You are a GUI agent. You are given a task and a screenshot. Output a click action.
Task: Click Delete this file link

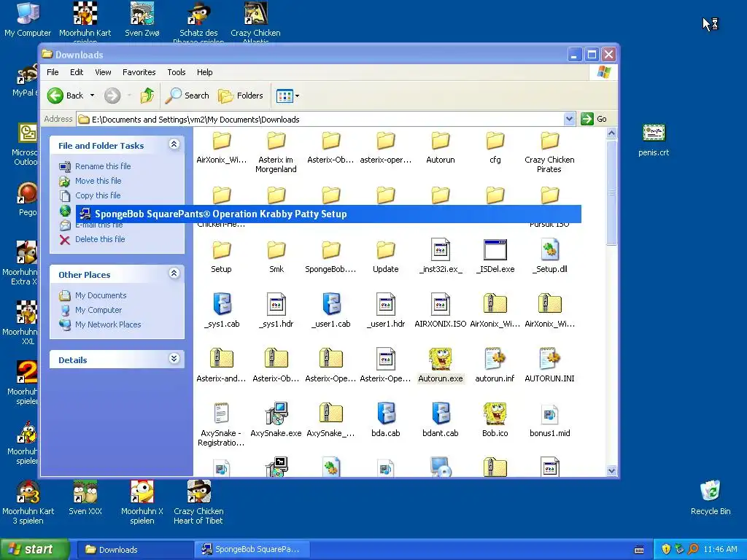pos(100,239)
